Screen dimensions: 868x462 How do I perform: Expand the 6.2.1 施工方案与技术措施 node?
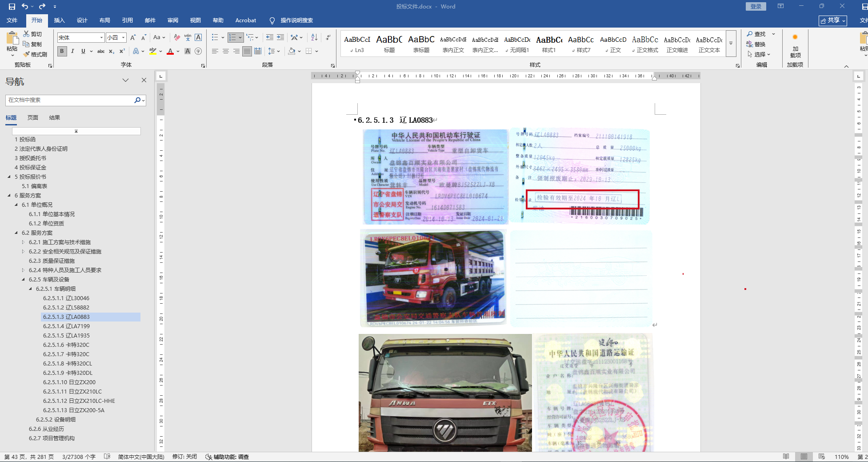[24, 242]
